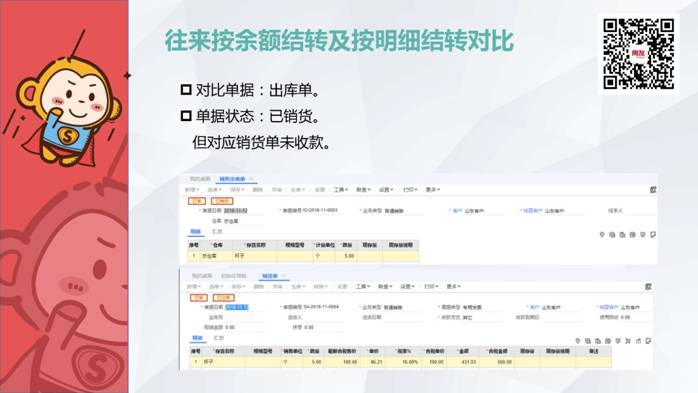Switch to the 销货出库单 tab

tap(232, 179)
